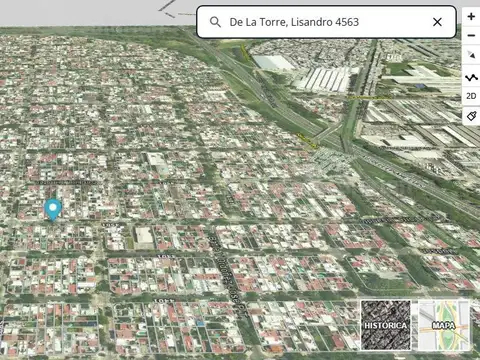Screen dimensions: 480x360
Task: Open the elevation profile zigzag tool
Action: tap(471, 78)
